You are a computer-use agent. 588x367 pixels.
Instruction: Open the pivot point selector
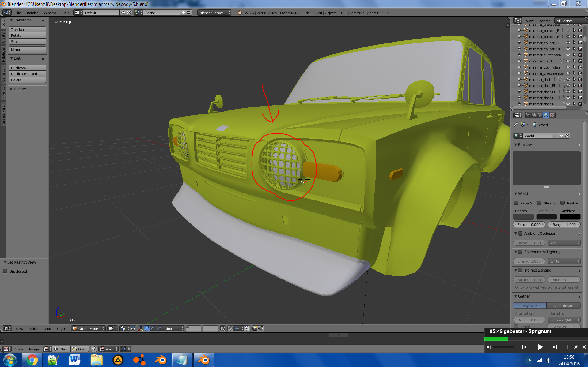tap(124, 328)
